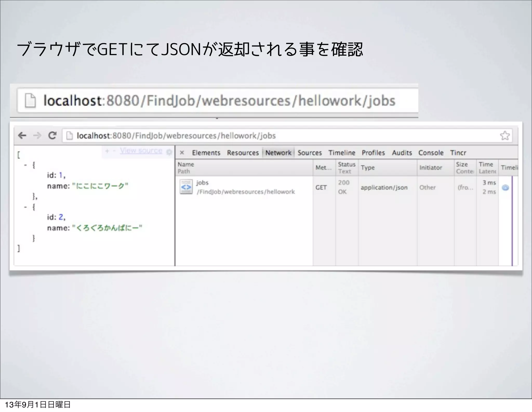Image resolution: width=532 pixels, height=412 pixels.
Task: Sort by the Initiator column header
Action: (x=436, y=168)
